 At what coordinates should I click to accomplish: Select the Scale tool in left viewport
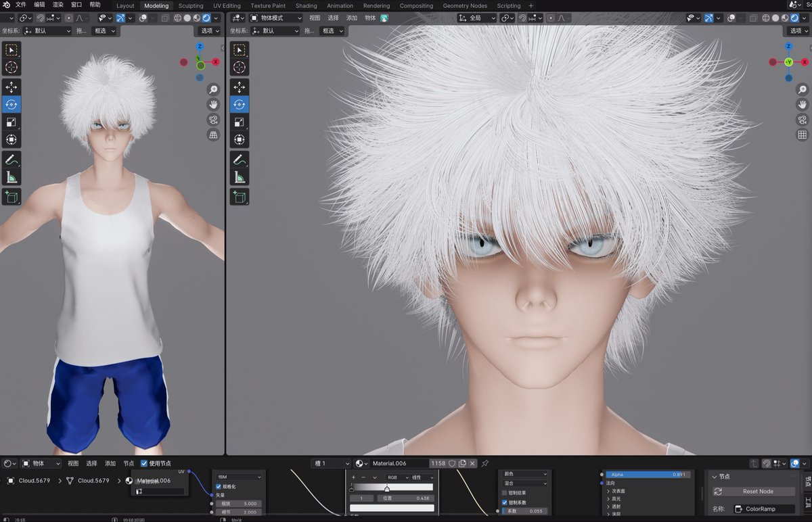coord(12,122)
